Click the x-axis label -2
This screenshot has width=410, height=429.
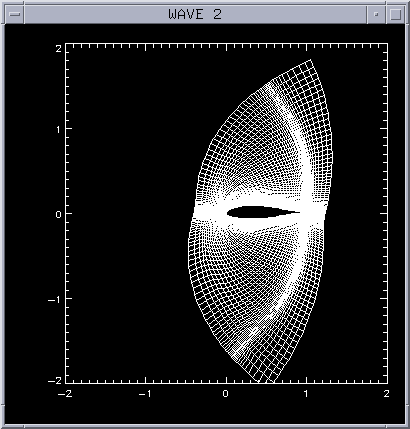65,394
